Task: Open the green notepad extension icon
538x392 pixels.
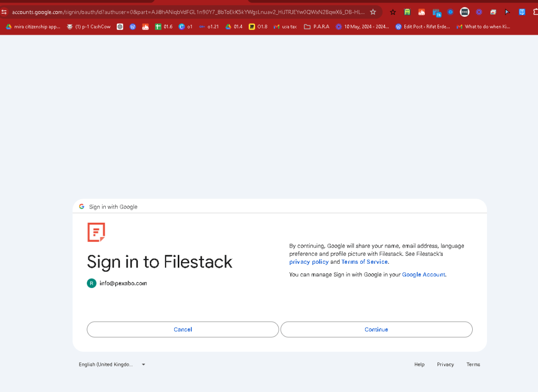Action: point(407,12)
